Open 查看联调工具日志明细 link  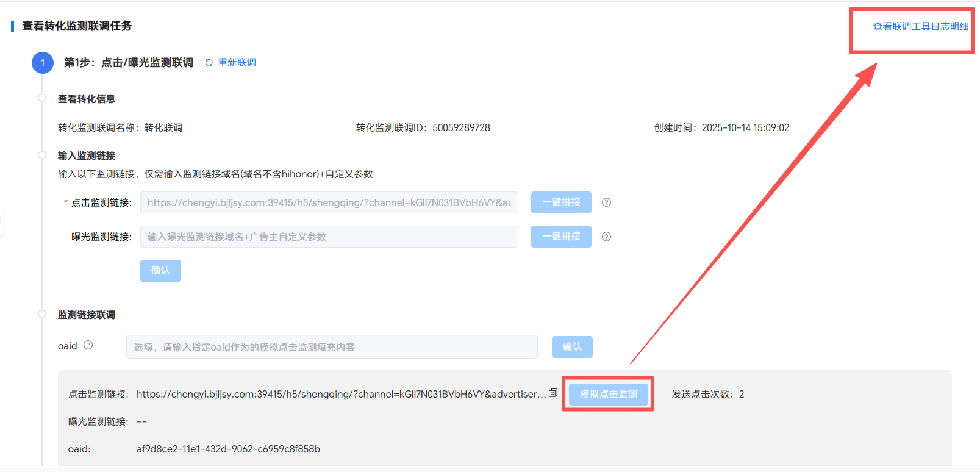tap(920, 26)
